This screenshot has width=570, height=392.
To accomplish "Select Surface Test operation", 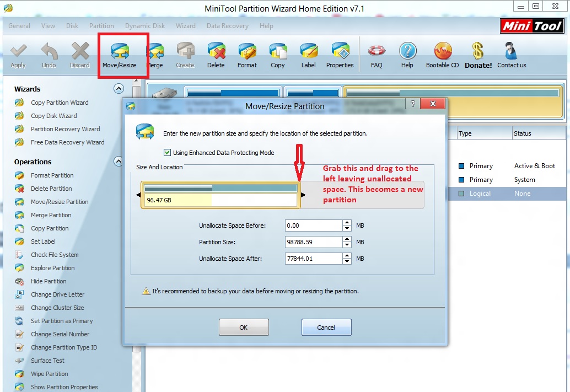I will [47, 361].
